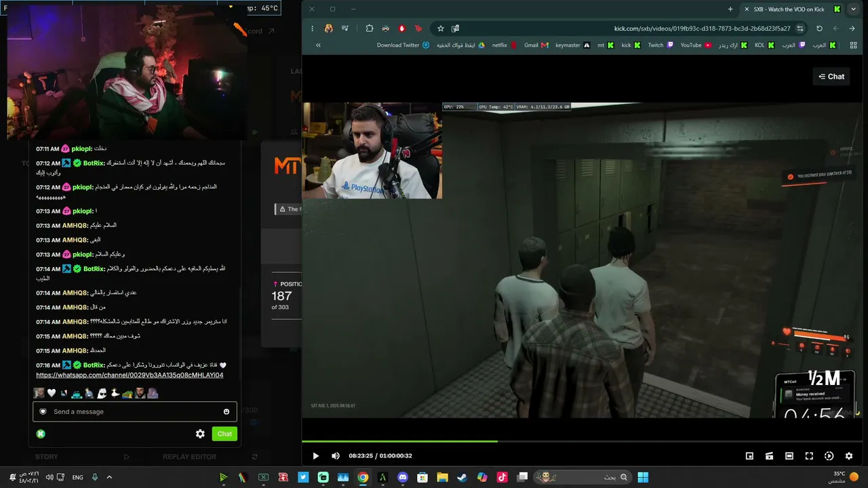This screenshot has width=868, height=488.
Task: Click the taskbar search box
Action: coord(583,477)
